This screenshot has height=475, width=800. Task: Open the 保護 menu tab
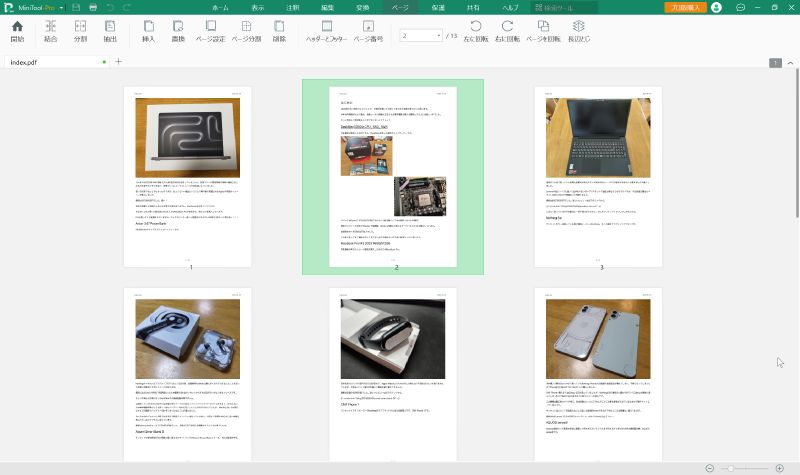[438, 8]
